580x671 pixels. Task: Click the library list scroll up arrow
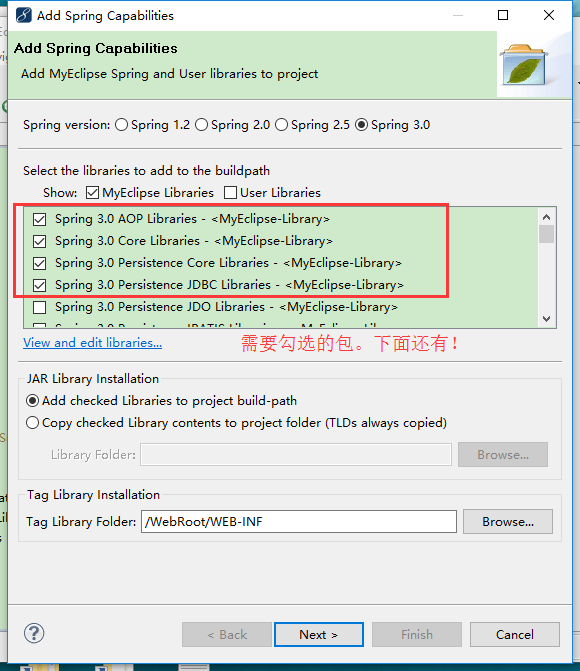546,217
